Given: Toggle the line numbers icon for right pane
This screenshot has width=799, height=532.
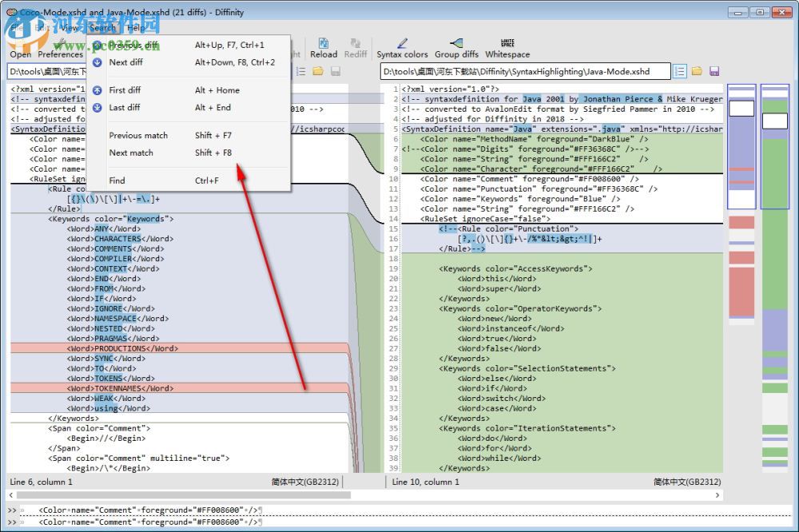Looking at the screenshot, I should 679,72.
